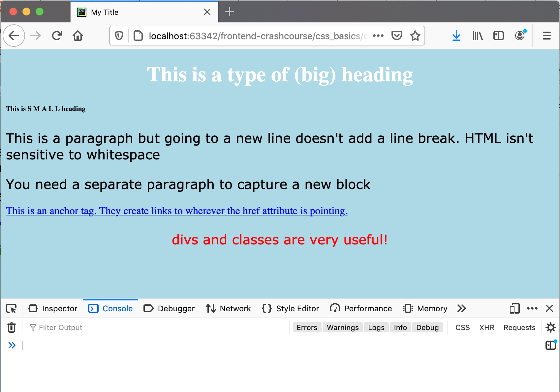The height and width of the screenshot is (392, 560).
Task: Switch to the Inspector tab
Action: (53, 309)
